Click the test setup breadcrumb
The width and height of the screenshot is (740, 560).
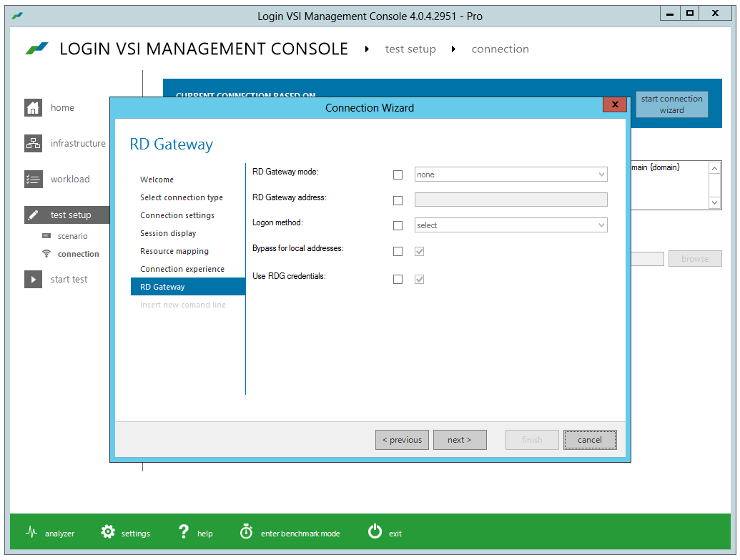(410, 49)
